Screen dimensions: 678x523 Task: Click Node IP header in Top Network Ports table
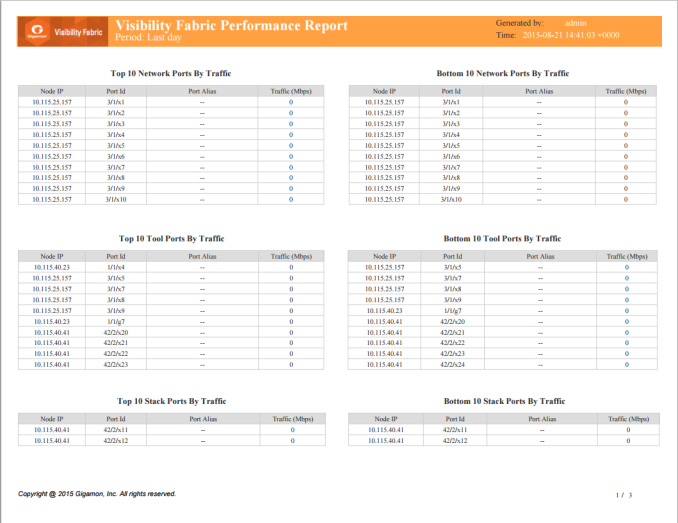pyautogui.click(x=52, y=91)
